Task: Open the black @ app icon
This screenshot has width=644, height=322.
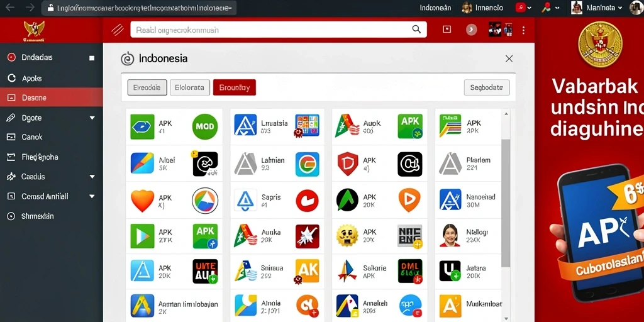Action: coord(410,164)
